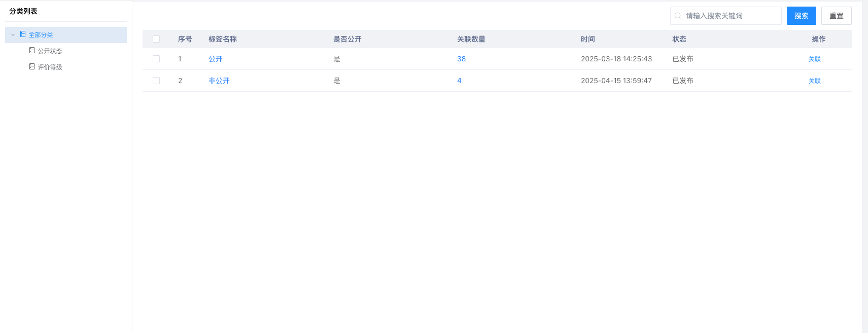The image size is (868, 333).
Task: Click 已发布 status in 公开 row
Action: click(683, 59)
